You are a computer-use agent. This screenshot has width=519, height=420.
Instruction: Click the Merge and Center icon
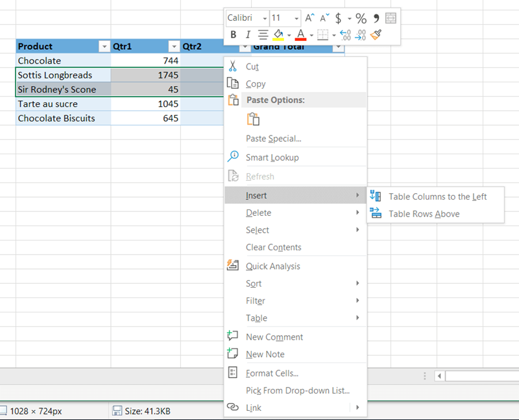coord(391,18)
